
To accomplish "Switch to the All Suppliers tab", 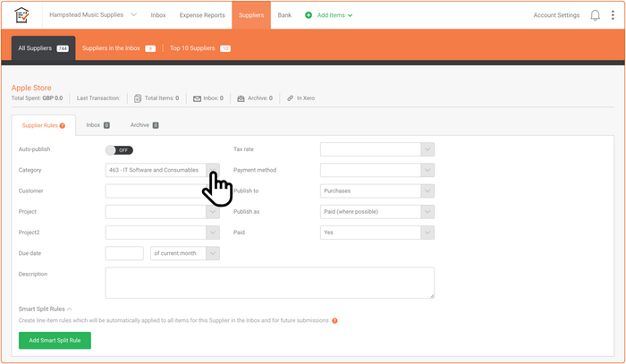I will (x=43, y=48).
